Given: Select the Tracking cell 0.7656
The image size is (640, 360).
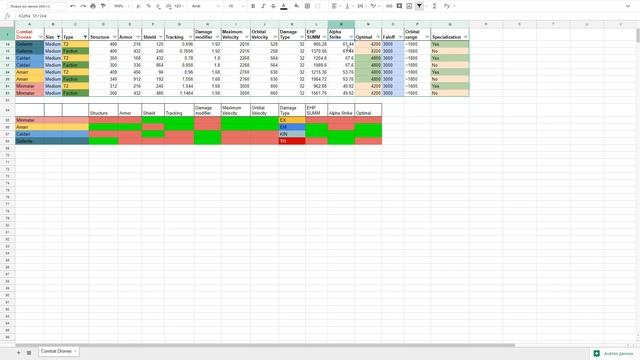Looking at the screenshot, I should (x=179, y=51).
